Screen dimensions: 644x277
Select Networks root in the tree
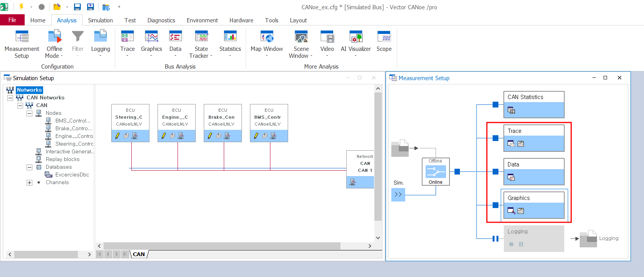click(x=29, y=90)
